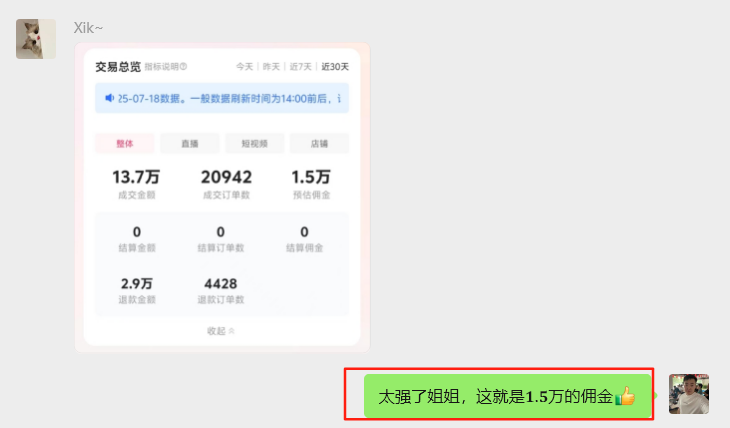This screenshot has height=428, width=730.
Task: Click the 13.7万 成交金额 value
Action: click(x=136, y=177)
